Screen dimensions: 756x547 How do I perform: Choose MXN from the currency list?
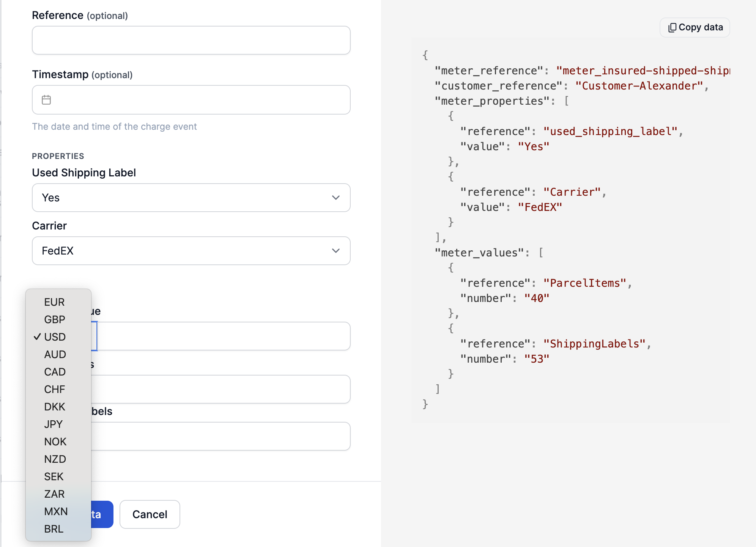point(56,511)
